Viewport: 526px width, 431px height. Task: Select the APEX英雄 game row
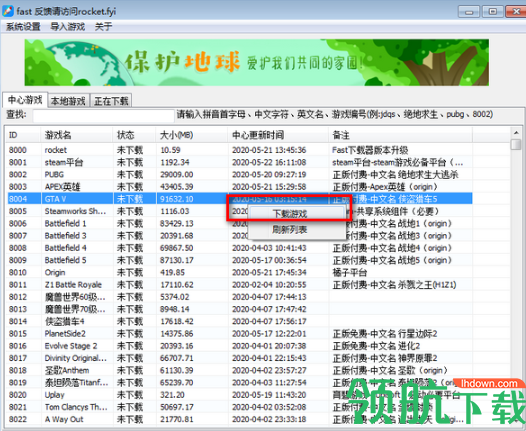(x=240, y=187)
